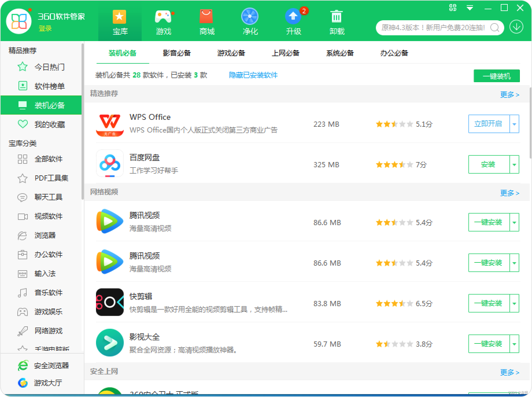
Task: Launch 安全浏览器 from the bottom sidebar
Action: click(51, 365)
